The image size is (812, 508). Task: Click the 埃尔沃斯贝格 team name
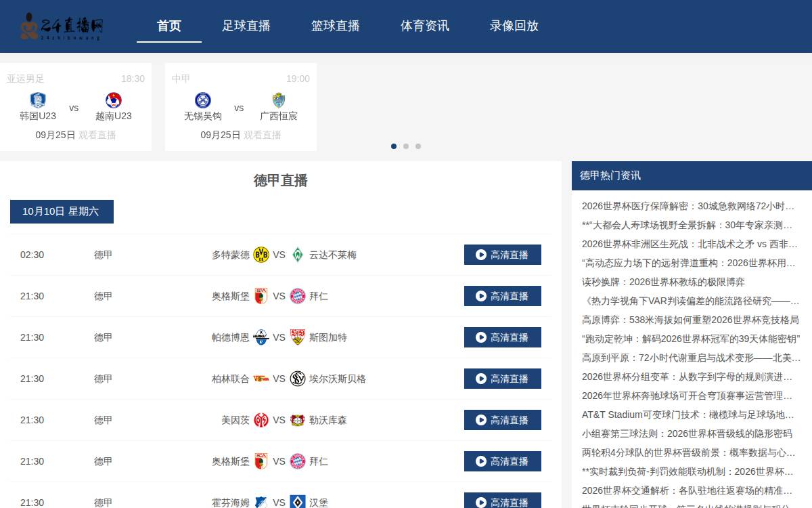[338, 379]
